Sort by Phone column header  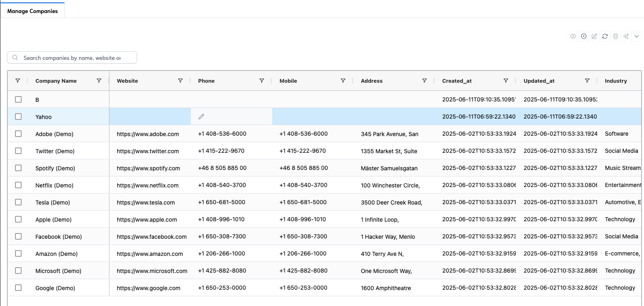206,81
